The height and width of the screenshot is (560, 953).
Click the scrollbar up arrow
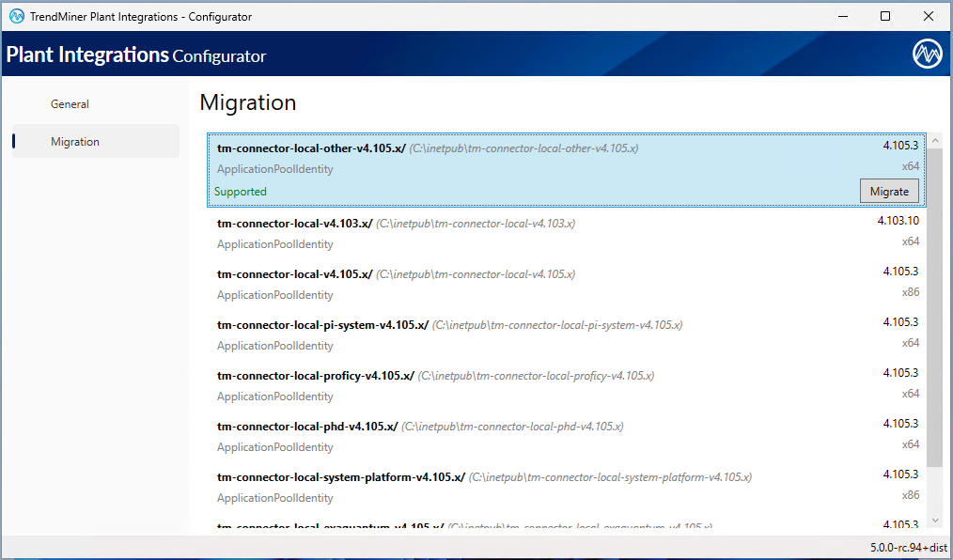click(x=935, y=138)
